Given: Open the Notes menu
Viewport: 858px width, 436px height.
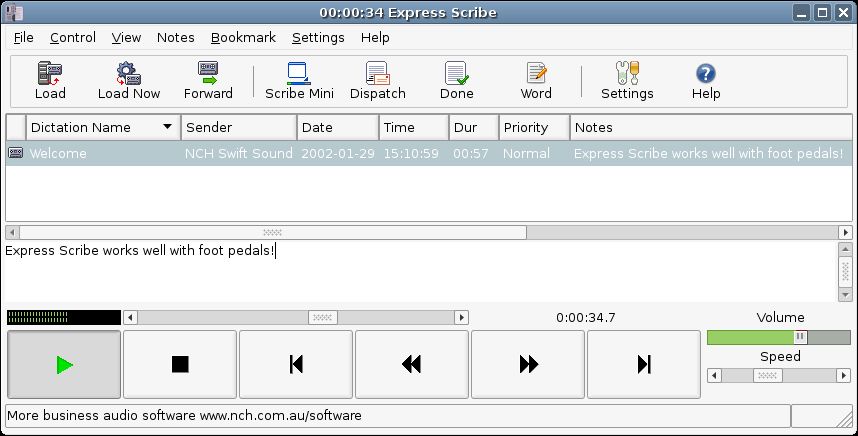Looking at the screenshot, I should [x=176, y=38].
